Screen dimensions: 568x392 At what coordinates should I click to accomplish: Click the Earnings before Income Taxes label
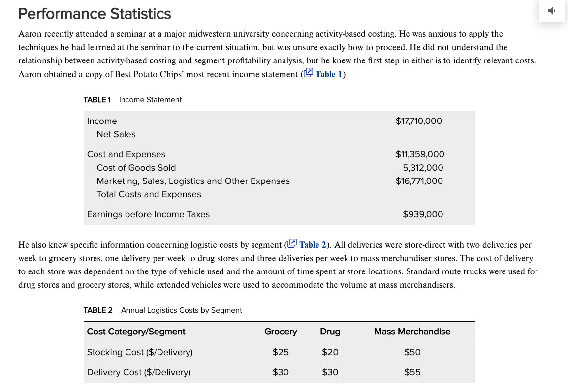click(148, 214)
